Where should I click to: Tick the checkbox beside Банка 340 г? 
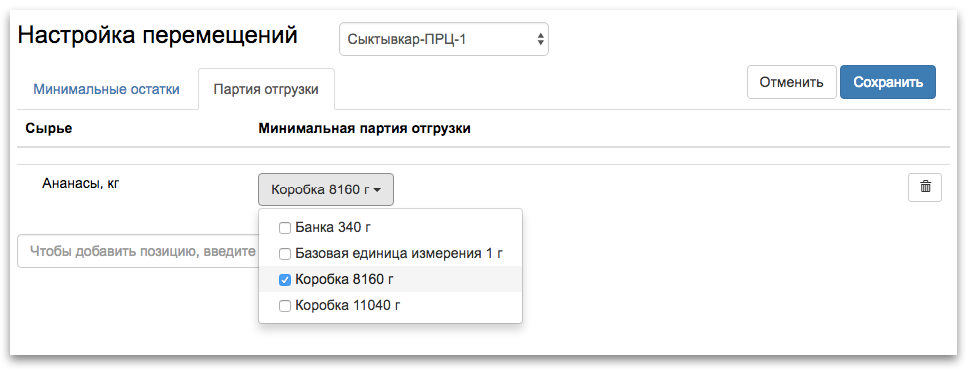[x=284, y=228]
